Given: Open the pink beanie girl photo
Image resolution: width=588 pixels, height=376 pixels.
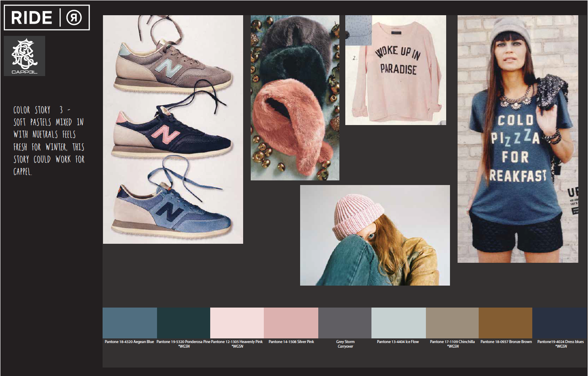Looking at the screenshot, I should pos(375,235).
